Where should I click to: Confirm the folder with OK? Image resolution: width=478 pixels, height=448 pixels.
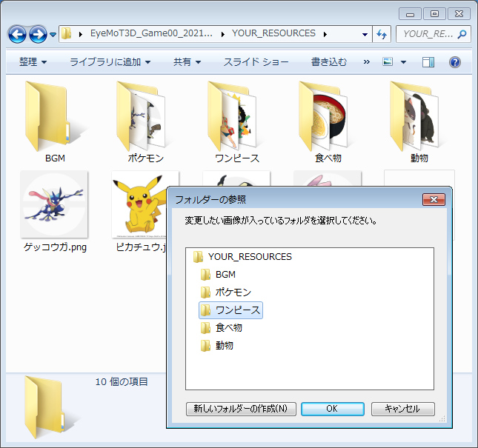coord(332,409)
